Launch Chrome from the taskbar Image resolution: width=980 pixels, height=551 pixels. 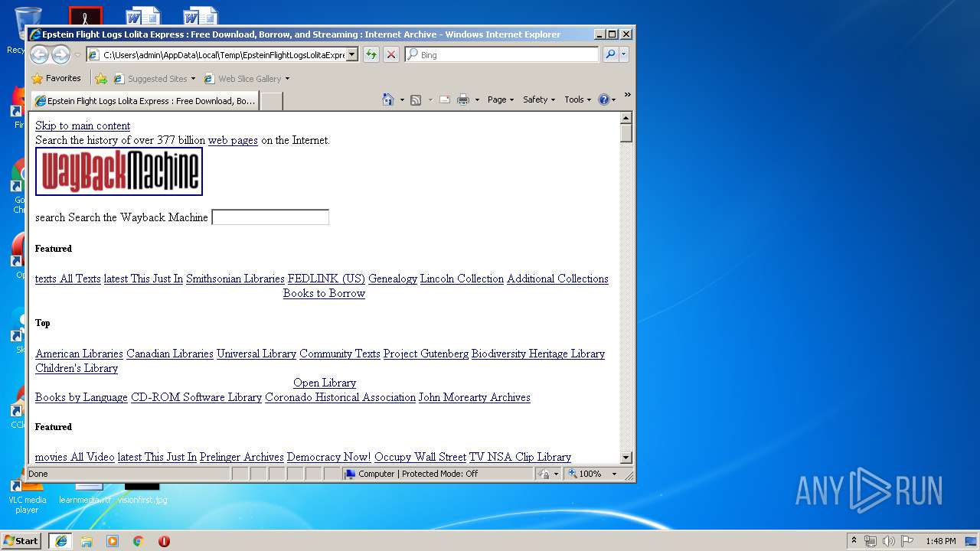(x=139, y=541)
